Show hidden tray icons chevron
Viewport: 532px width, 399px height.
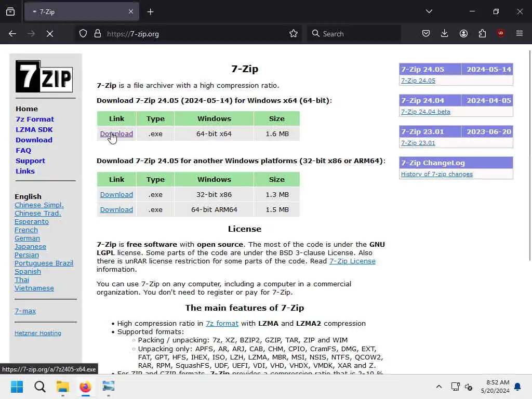(x=438, y=387)
